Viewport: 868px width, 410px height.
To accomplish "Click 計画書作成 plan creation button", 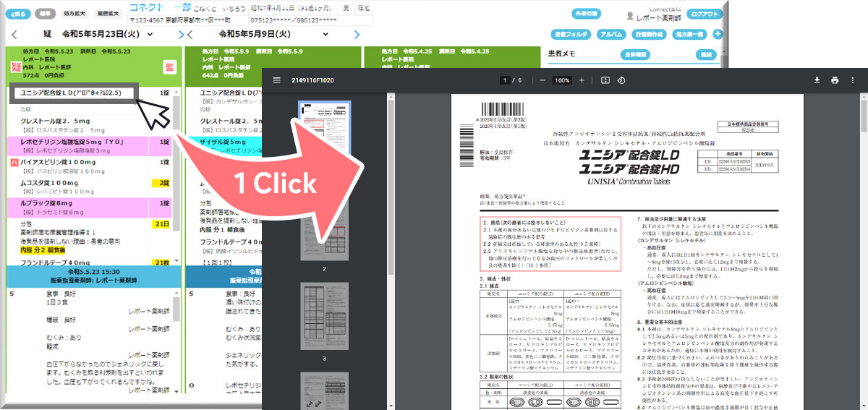I will [x=650, y=34].
